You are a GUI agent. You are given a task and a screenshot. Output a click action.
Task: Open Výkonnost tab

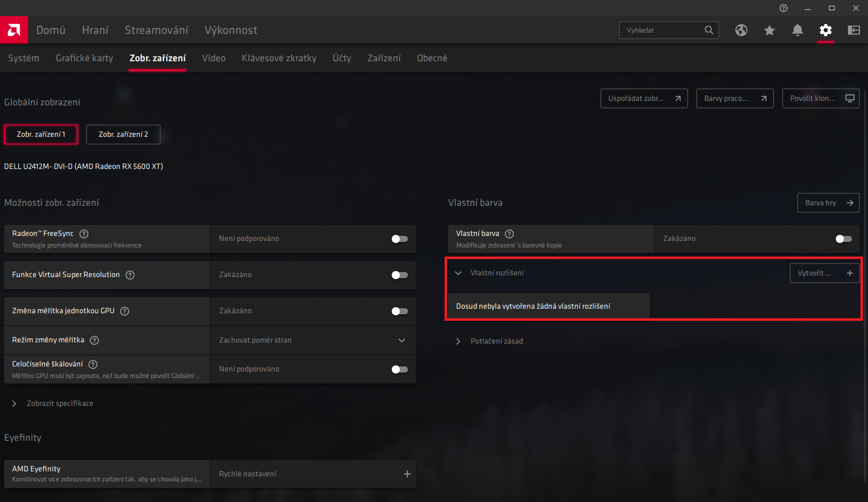231,30
